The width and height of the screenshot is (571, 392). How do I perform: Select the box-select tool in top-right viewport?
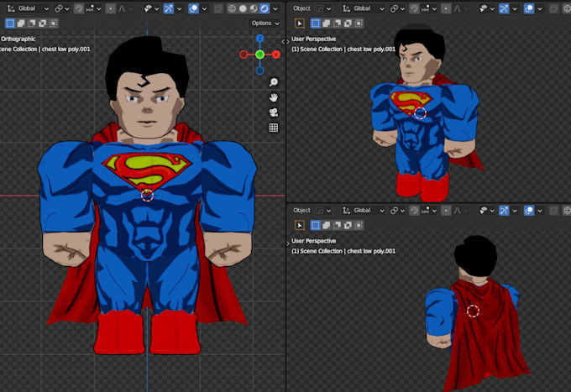tap(299, 24)
